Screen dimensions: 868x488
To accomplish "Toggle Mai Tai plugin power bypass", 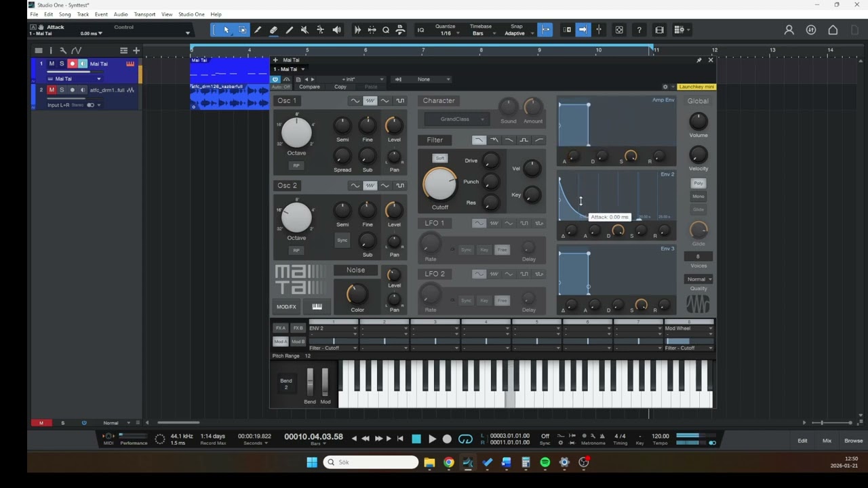I will pos(275,79).
